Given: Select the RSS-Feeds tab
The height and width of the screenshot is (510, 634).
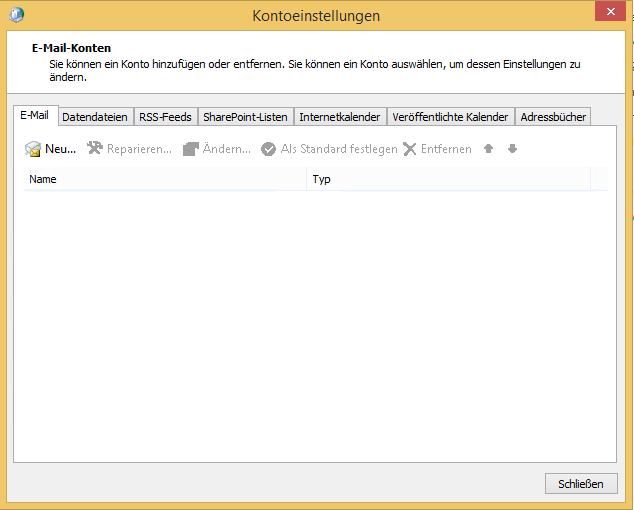Looking at the screenshot, I should [165, 117].
